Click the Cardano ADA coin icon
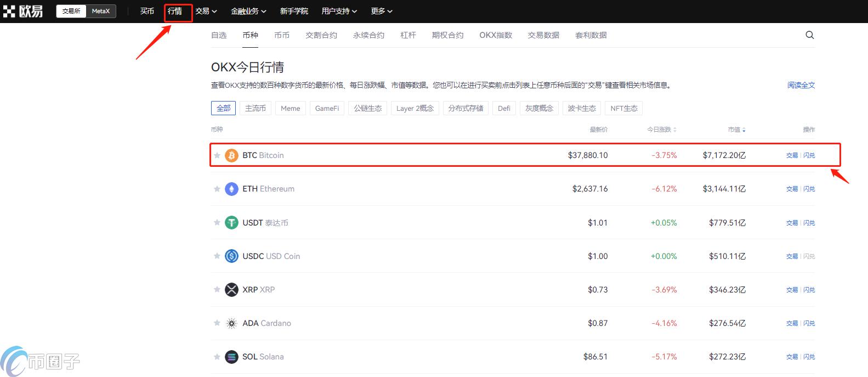The height and width of the screenshot is (377, 868). tap(231, 323)
